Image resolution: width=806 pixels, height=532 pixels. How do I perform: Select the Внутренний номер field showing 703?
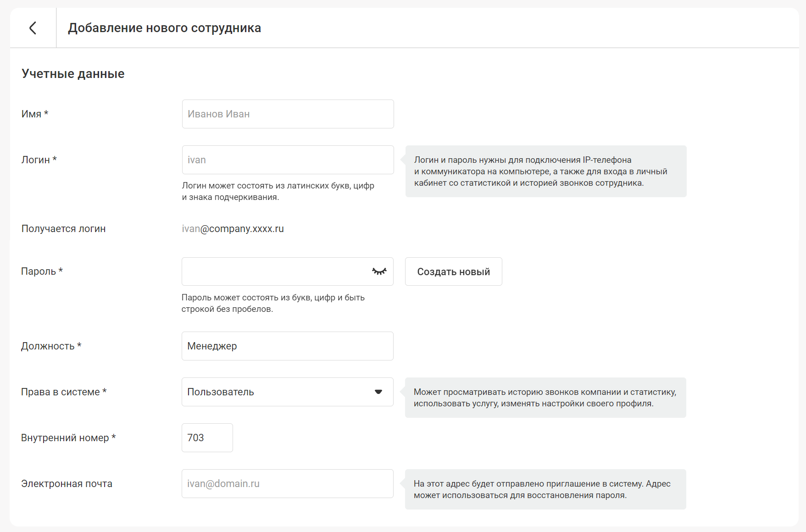click(x=207, y=438)
